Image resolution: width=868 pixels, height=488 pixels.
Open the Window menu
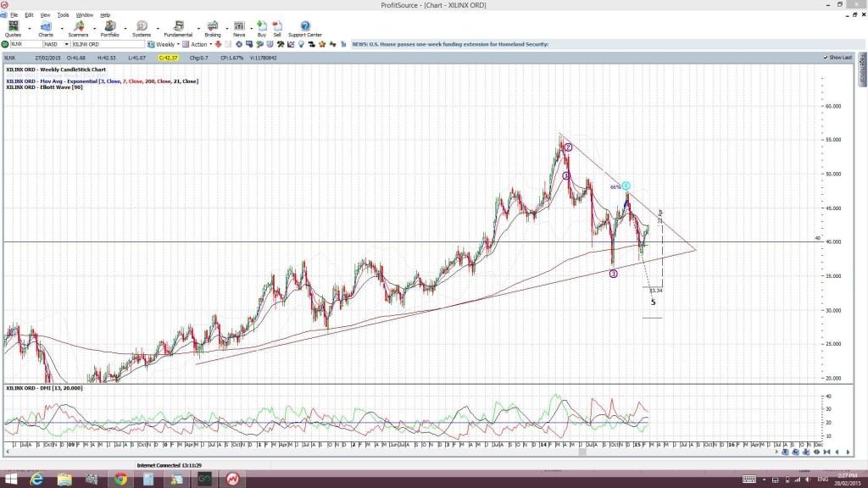84,15
